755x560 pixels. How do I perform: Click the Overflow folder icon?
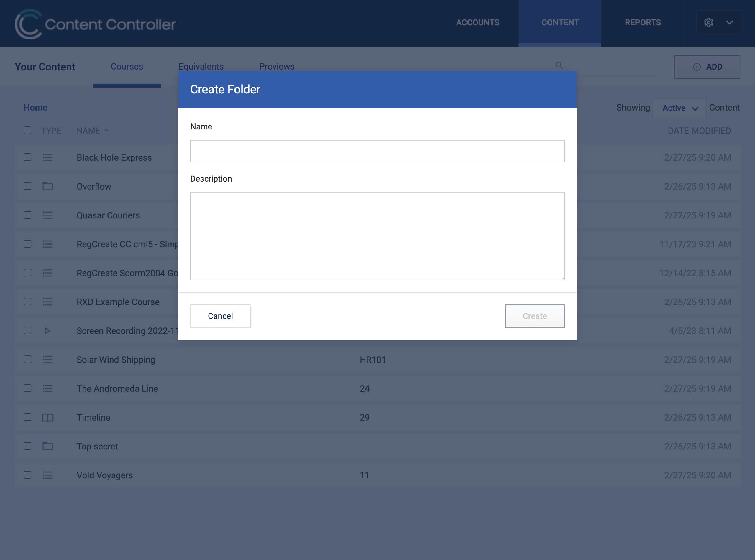[47, 186]
